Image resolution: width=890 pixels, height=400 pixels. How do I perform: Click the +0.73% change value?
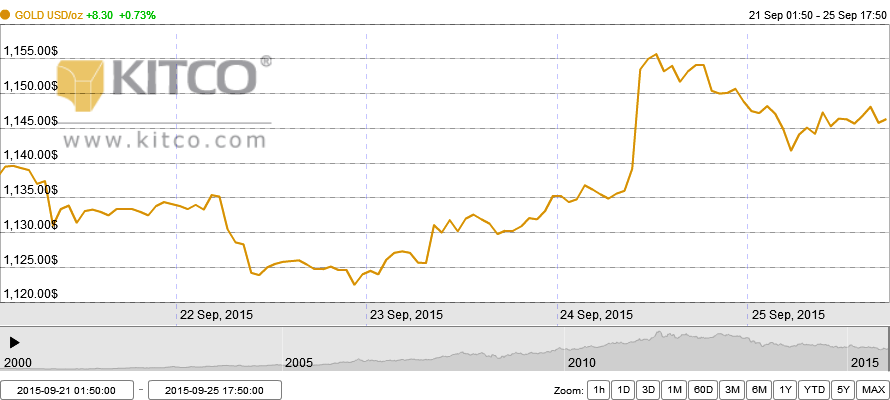137,15
